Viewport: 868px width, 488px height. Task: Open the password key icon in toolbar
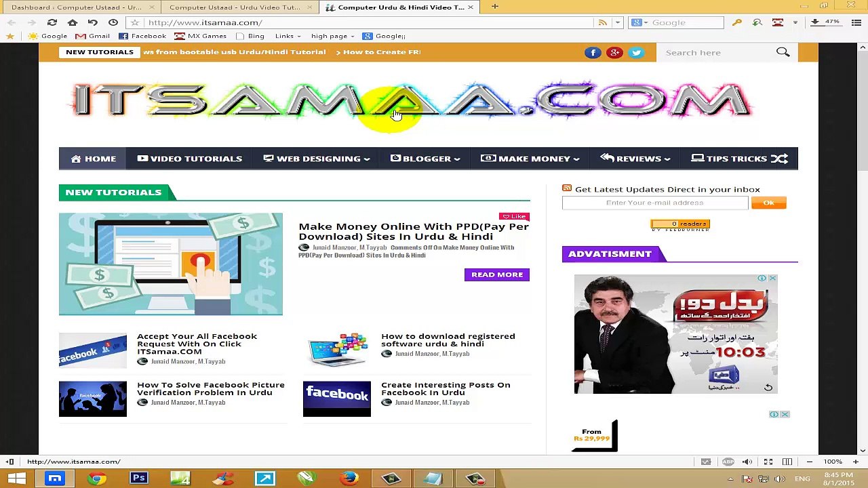click(737, 22)
